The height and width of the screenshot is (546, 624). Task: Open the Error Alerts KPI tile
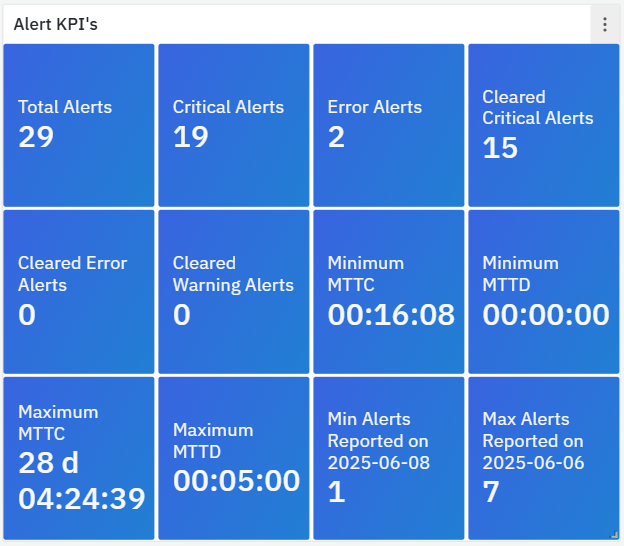coord(389,125)
